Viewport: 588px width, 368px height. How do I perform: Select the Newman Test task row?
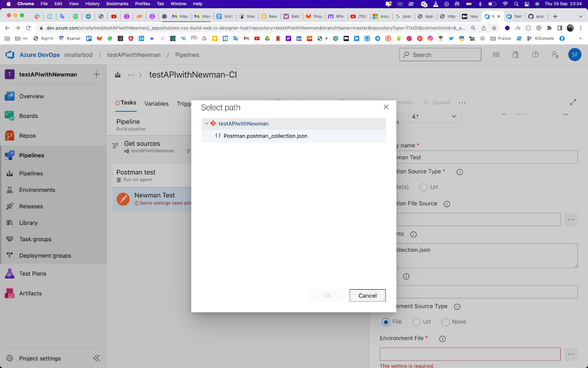tap(152, 199)
